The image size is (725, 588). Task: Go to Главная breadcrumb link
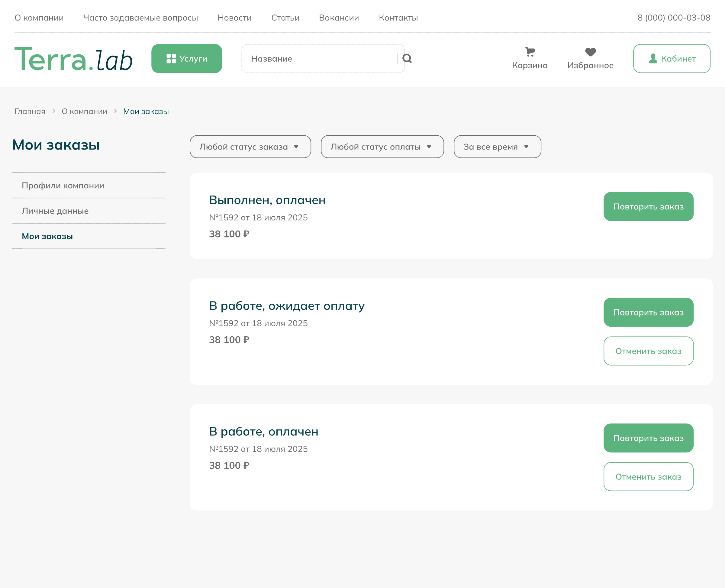pyautogui.click(x=30, y=111)
